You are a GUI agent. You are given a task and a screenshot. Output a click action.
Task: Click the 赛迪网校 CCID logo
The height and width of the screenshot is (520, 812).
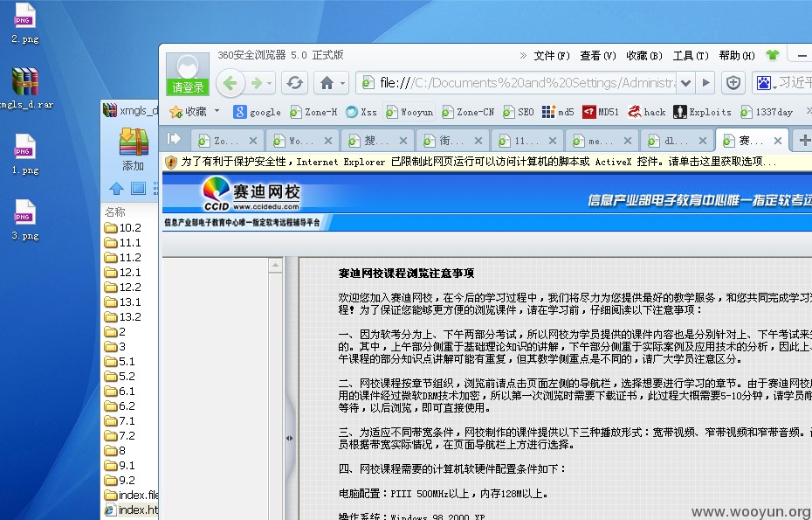tap(251, 193)
